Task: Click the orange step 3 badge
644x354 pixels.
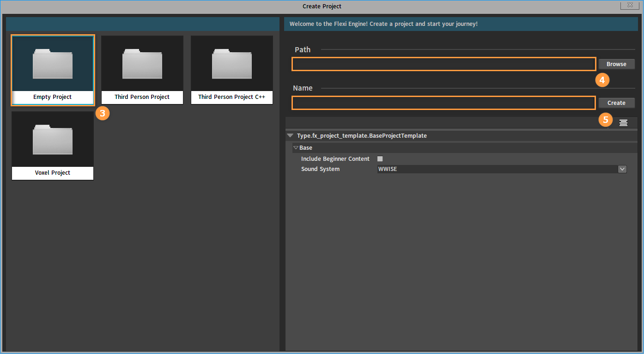Action: (x=103, y=113)
